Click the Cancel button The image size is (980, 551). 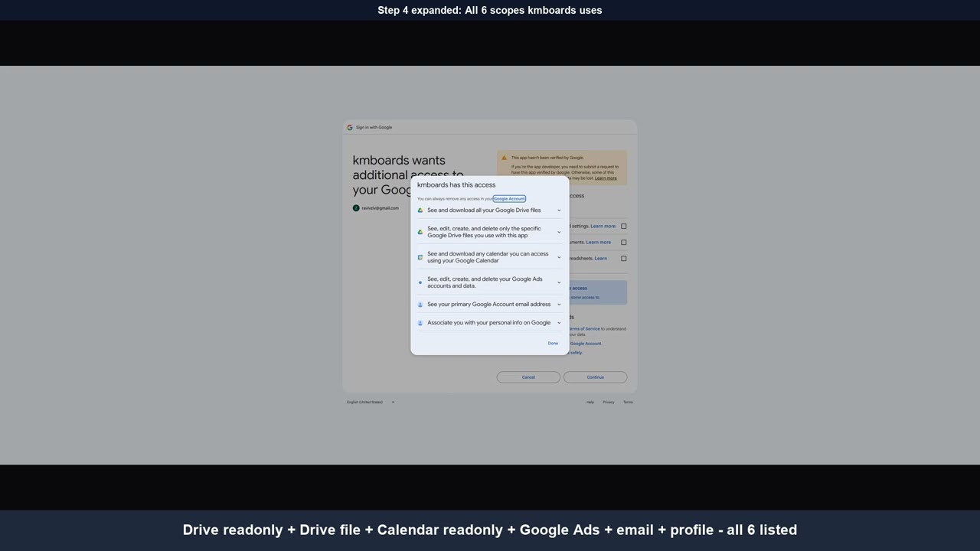(528, 377)
